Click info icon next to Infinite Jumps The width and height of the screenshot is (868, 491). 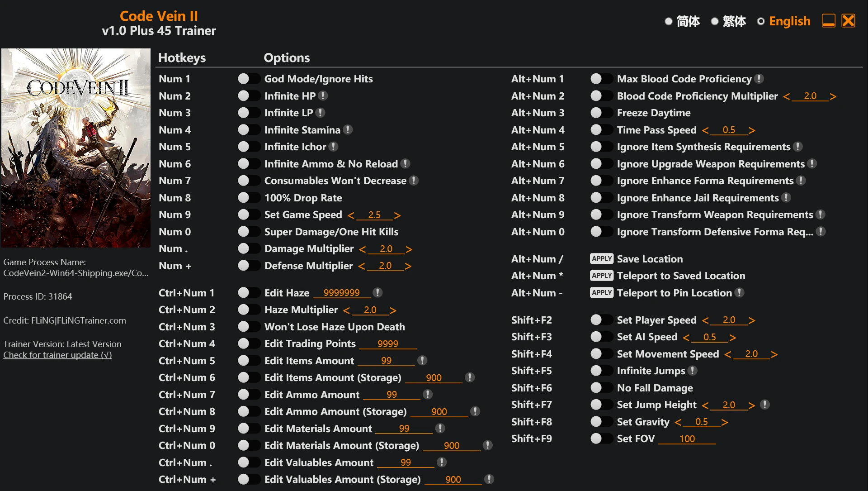[692, 371]
